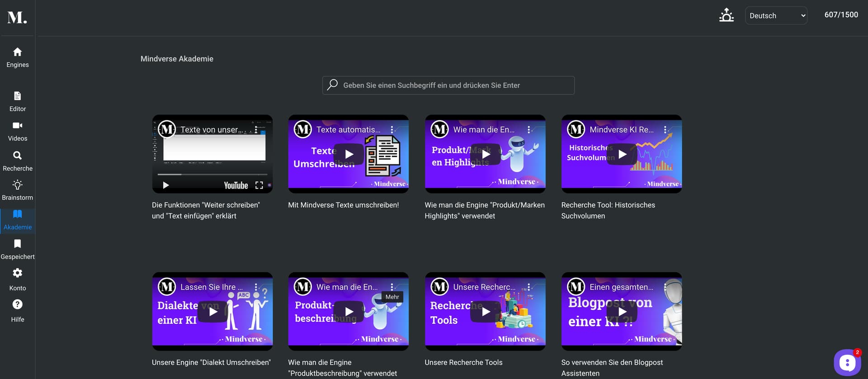Image resolution: width=868 pixels, height=379 pixels.
Task: Click caption "Unsere Engine "Dialekt Umschreiben""
Action: click(x=211, y=362)
